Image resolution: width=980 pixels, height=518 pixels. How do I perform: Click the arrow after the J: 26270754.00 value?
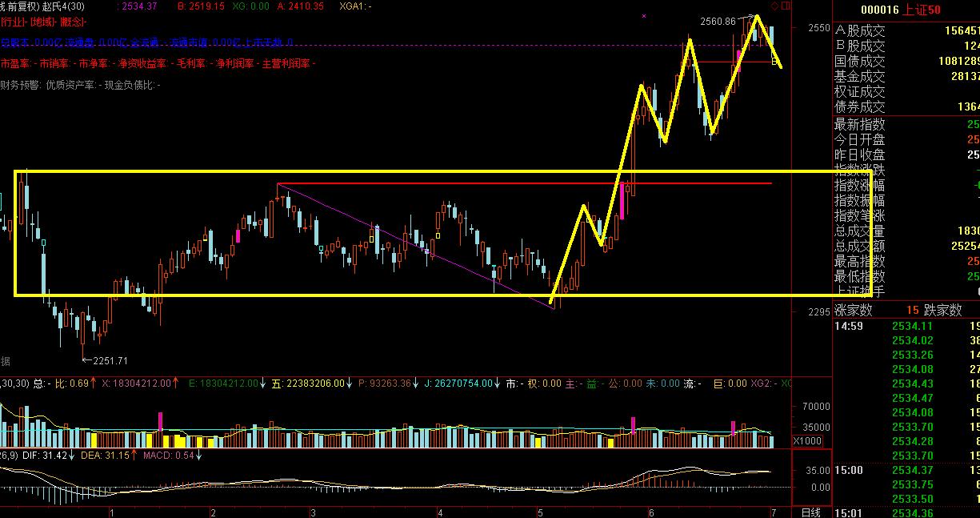click(498, 384)
